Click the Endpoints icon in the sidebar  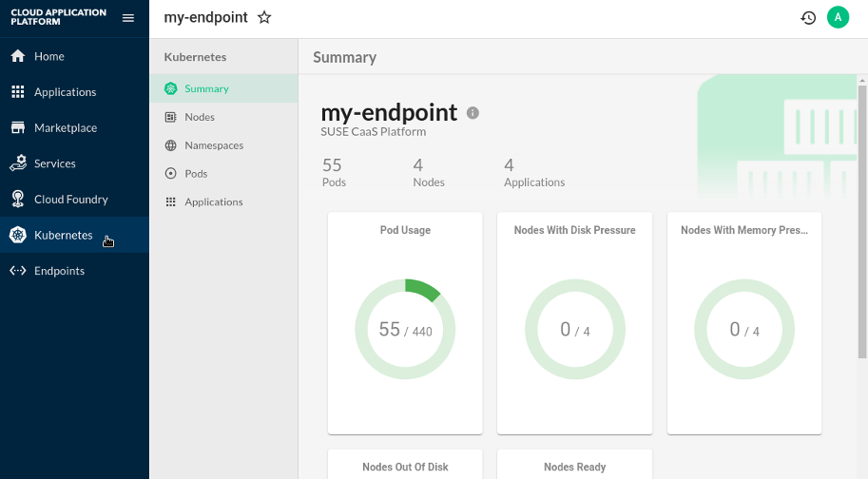coord(17,271)
